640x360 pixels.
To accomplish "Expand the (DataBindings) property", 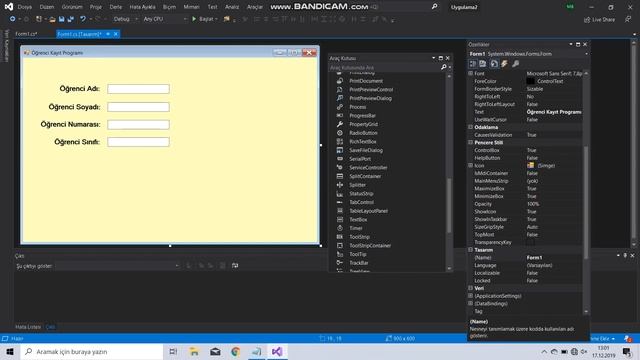I will click(470, 304).
